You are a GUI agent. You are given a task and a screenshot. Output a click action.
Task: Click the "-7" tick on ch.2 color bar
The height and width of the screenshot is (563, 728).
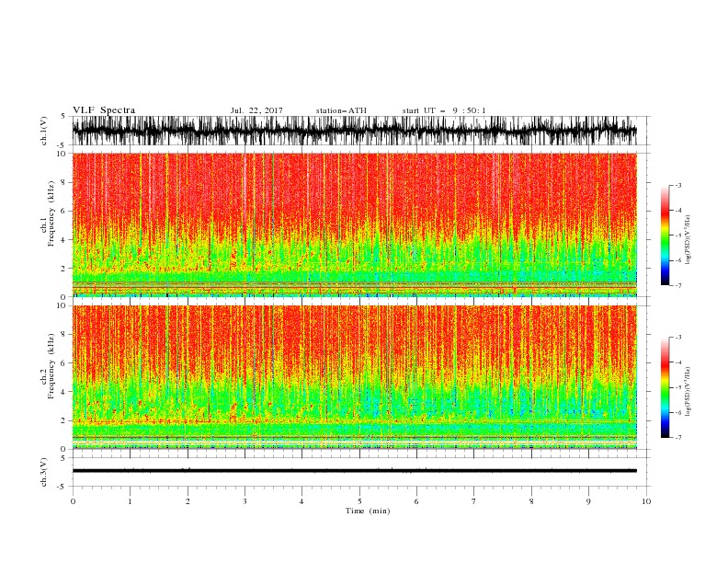pyautogui.click(x=677, y=437)
